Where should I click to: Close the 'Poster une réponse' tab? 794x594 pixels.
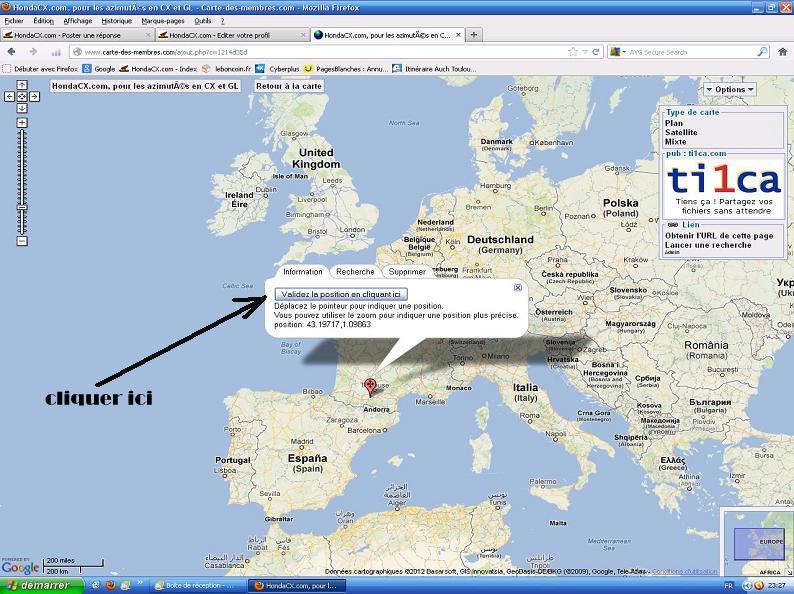(x=148, y=35)
